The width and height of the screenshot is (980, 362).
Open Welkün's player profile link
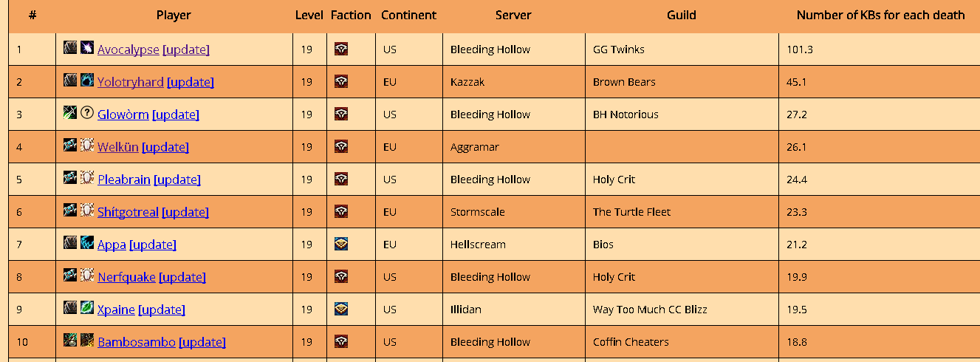(118, 147)
